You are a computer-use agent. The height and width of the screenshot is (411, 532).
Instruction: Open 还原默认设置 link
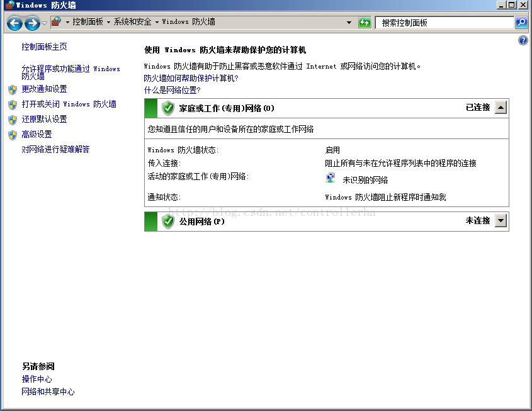(44, 119)
